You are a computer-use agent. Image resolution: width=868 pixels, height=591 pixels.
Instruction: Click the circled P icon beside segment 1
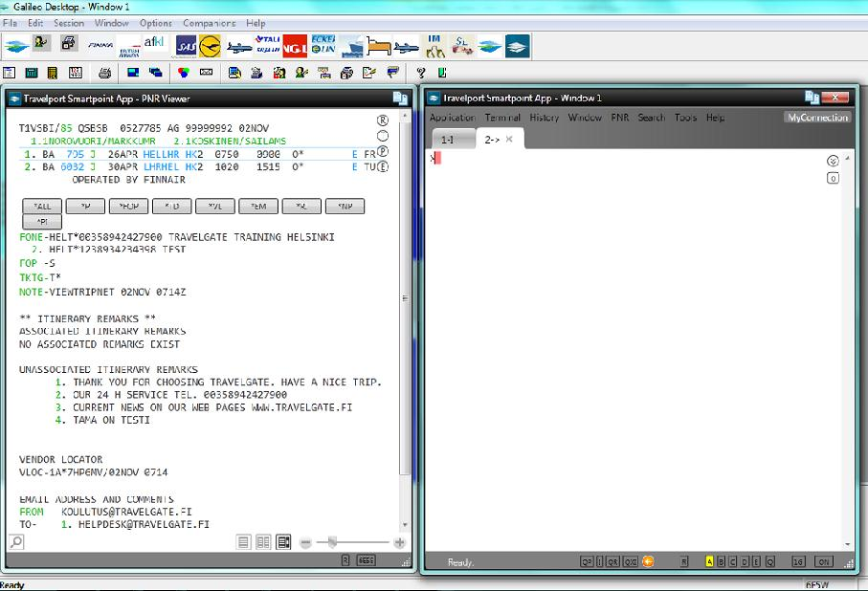[383, 152]
